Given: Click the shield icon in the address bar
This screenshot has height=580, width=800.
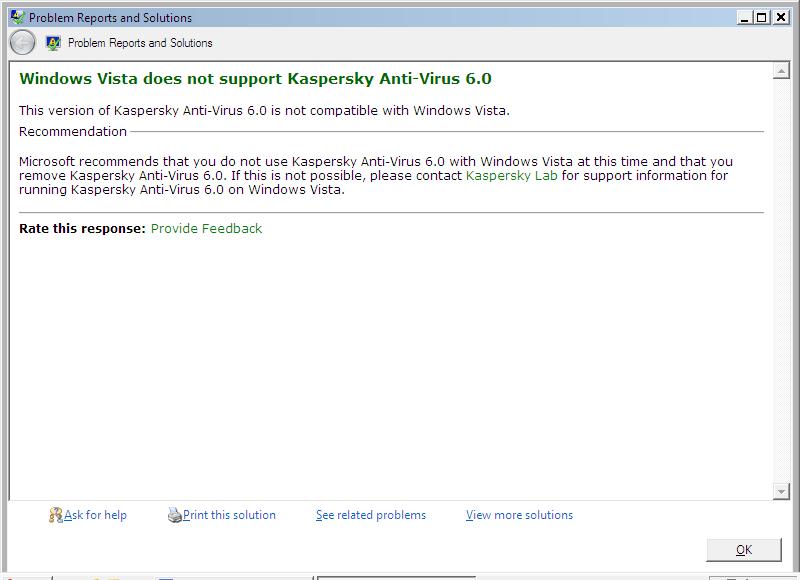Looking at the screenshot, I should [x=53, y=43].
